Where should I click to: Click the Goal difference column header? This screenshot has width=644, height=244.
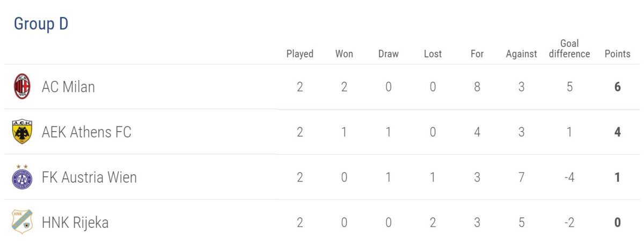tap(569, 49)
